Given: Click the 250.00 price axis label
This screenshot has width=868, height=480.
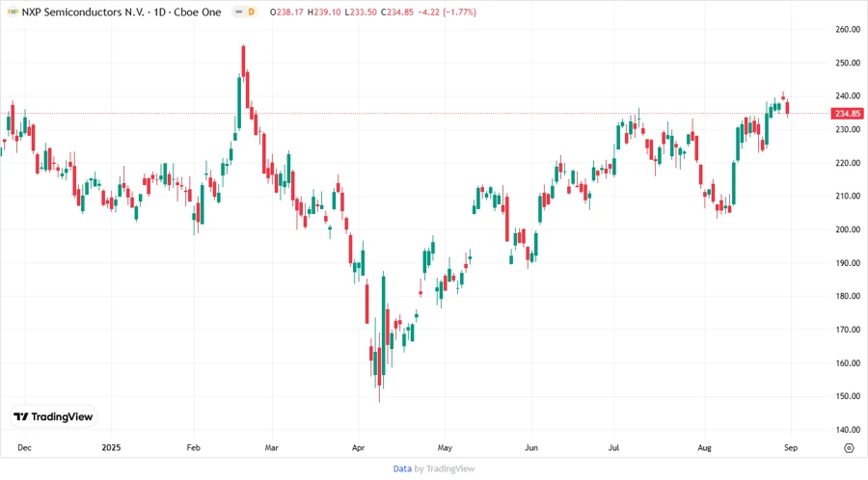Looking at the screenshot, I should point(848,63).
